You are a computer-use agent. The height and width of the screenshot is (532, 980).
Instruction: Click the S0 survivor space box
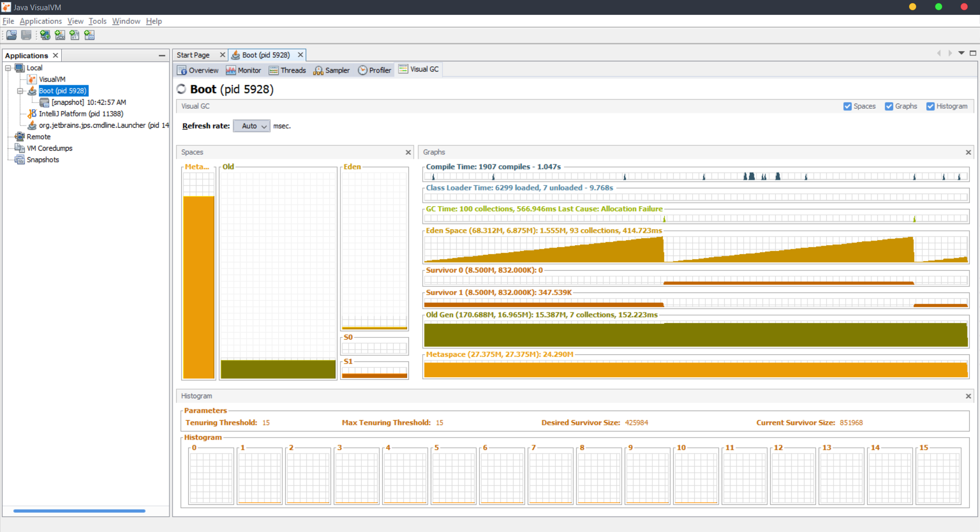(375, 347)
